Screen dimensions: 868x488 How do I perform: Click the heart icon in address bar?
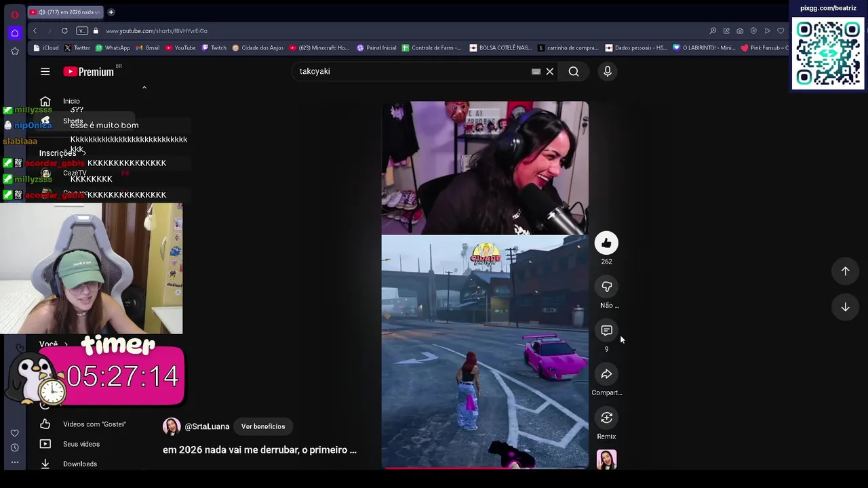pos(781,30)
